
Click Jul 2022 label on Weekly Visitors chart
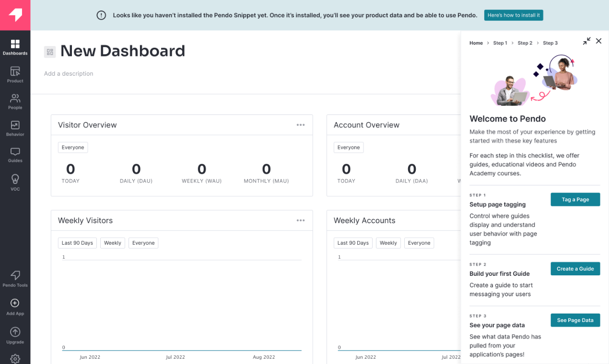[x=176, y=357]
